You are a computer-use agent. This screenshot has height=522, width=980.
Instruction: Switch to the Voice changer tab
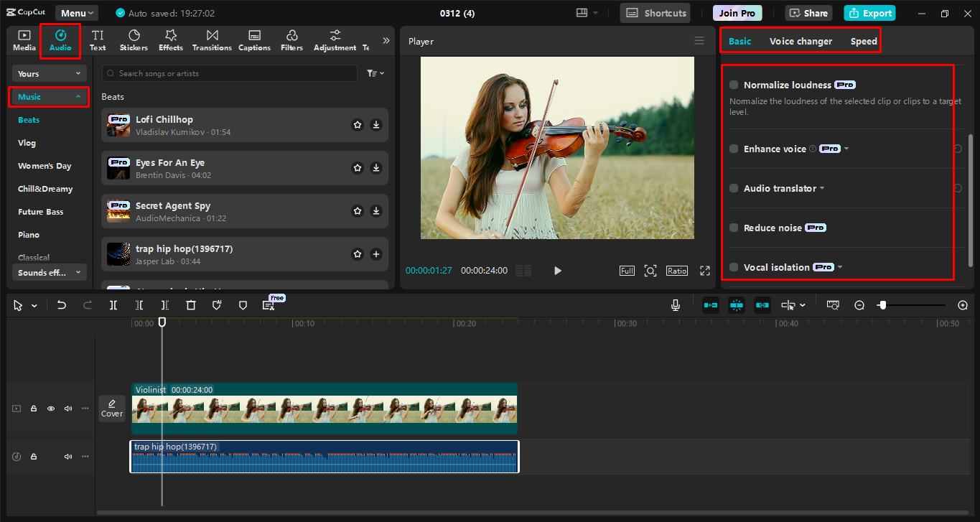click(x=801, y=41)
